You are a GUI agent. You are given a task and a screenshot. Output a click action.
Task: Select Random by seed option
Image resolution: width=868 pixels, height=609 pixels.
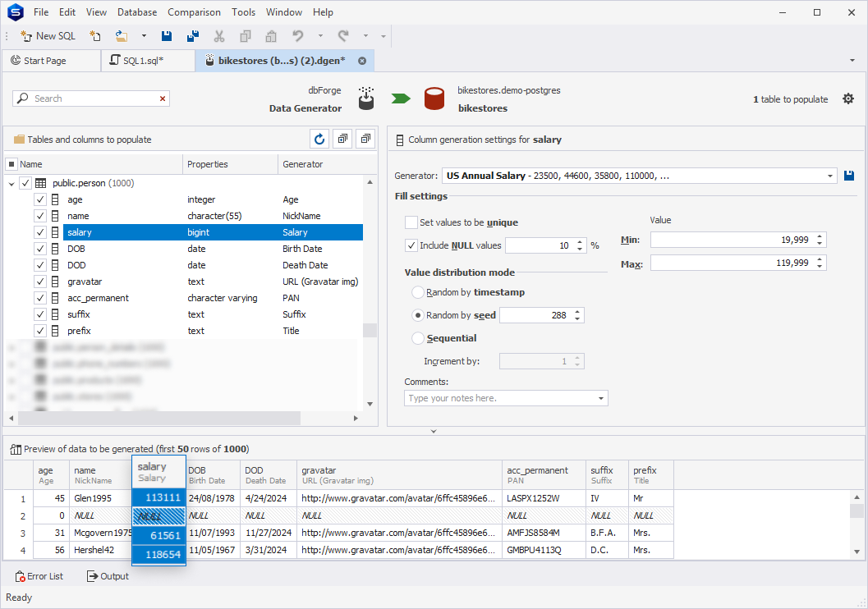point(418,315)
